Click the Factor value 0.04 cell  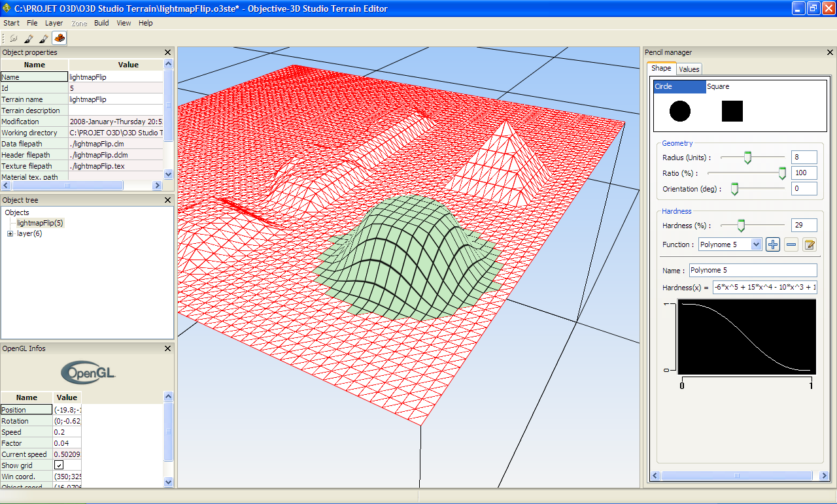tap(67, 443)
